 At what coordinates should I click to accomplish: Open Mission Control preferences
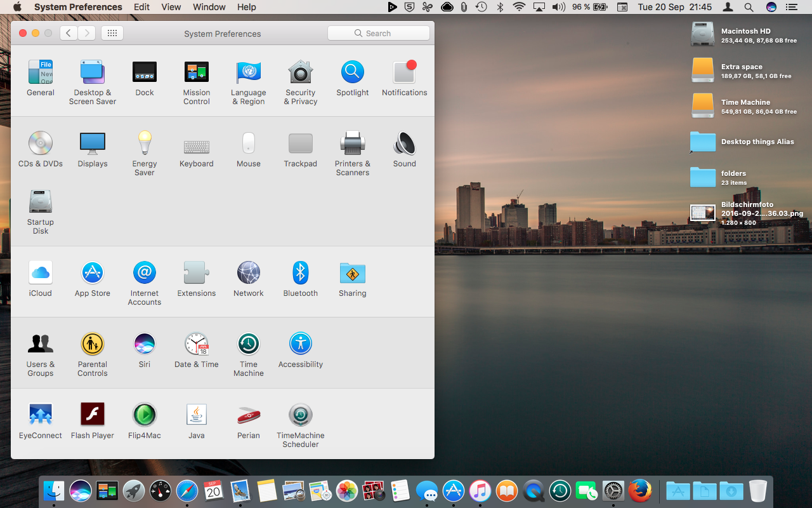(x=197, y=72)
